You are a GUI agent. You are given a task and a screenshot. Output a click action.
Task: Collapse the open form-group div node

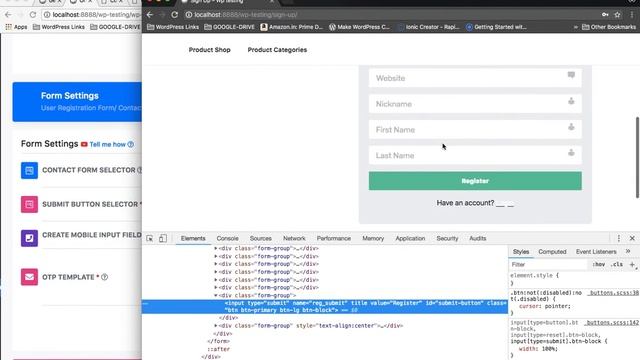[x=216, y=295]
